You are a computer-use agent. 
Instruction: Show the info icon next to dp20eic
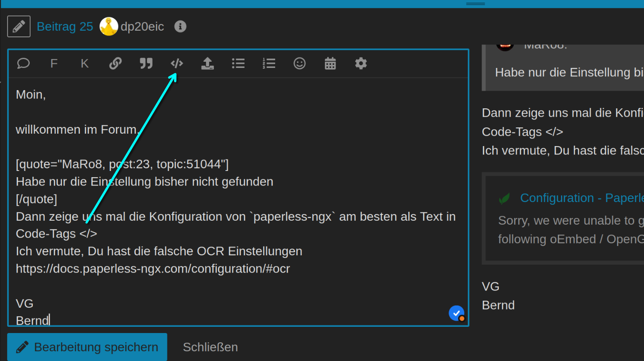[x=180, y=27]
